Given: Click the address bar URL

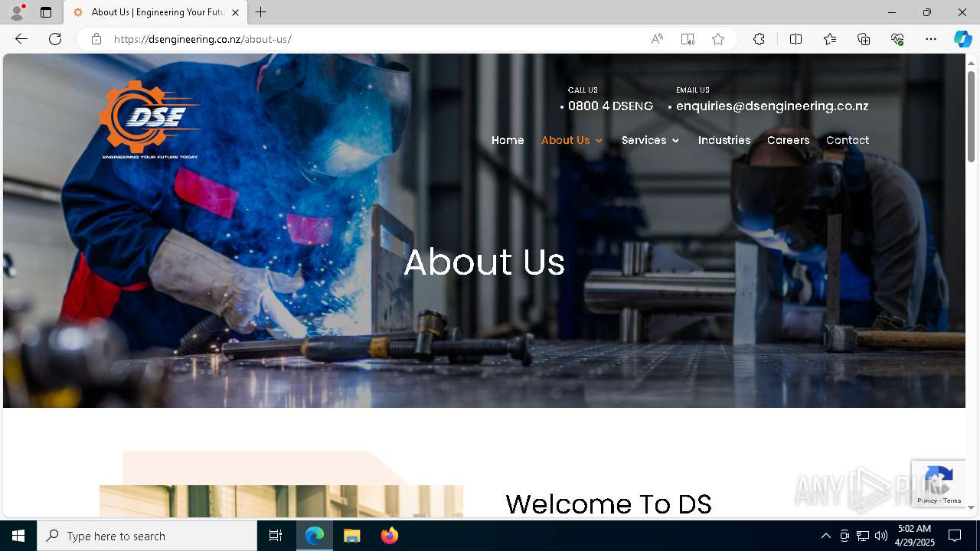Looking at the screenshot, I should click(x=202, y=39).
